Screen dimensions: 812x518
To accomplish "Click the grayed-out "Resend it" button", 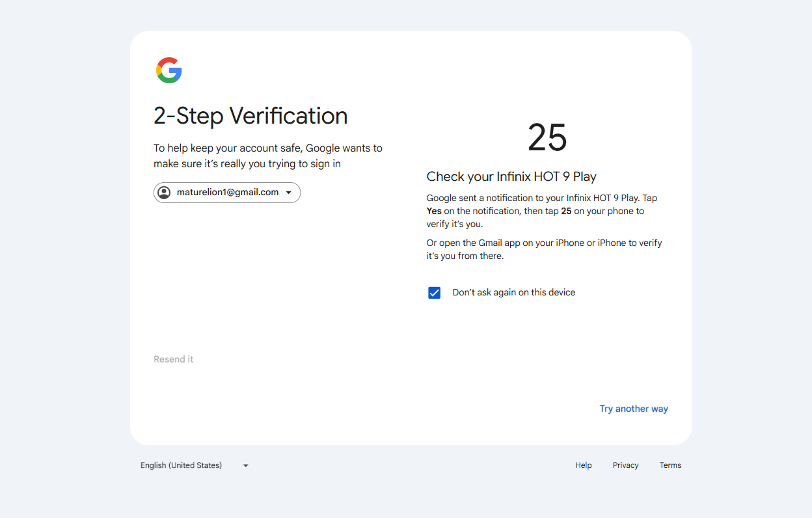I will [x=174, y=359].
